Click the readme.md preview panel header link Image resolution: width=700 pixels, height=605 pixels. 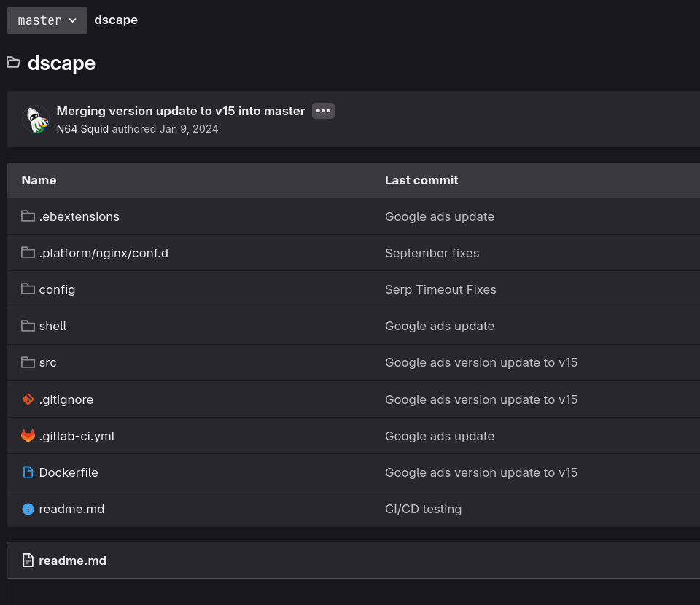tap(72, 561)
